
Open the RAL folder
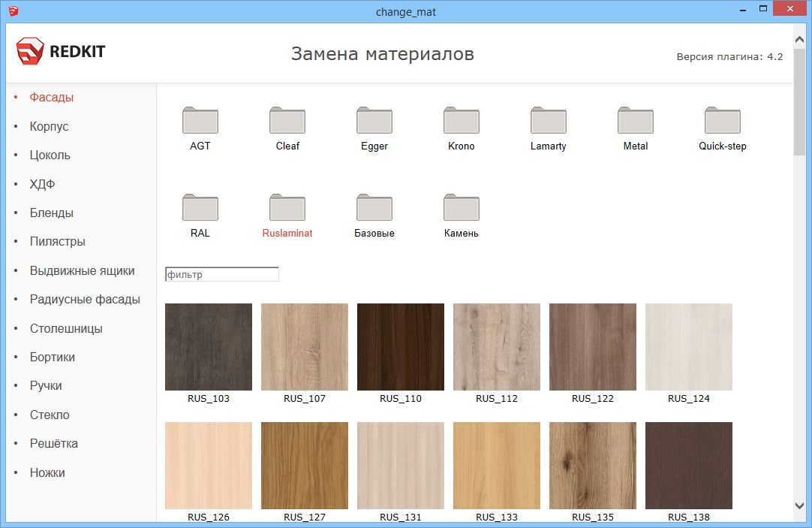coord(200,216)
